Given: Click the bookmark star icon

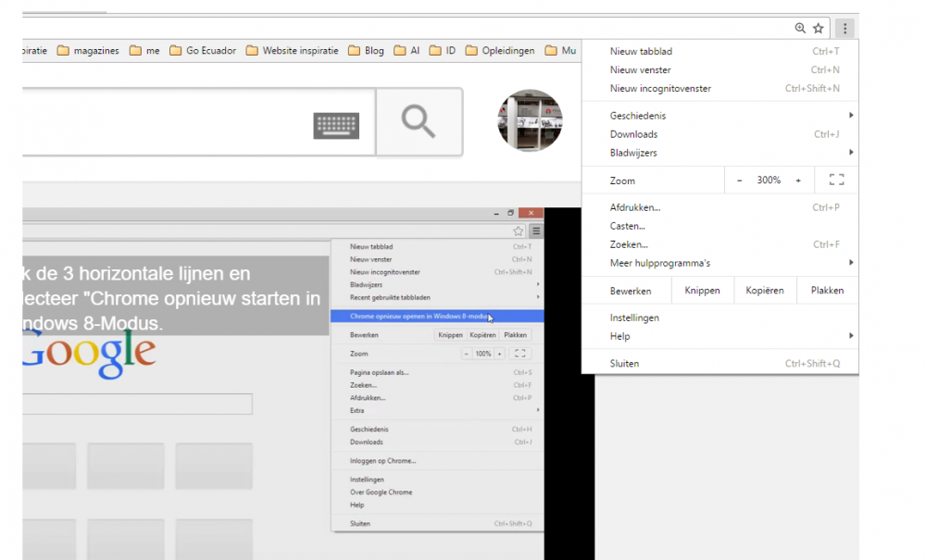Looking at the screenshot, I should click(x=819, y=29).
